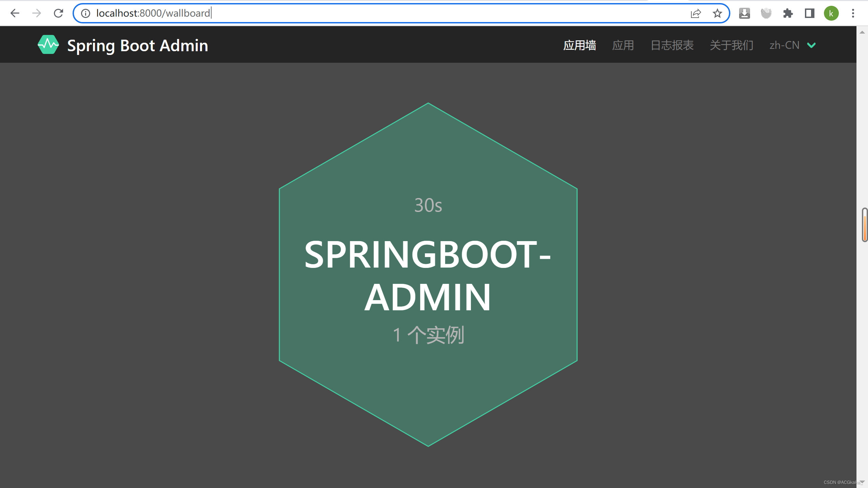This screenshot has height=488, width=868.
Task: Reload the wallboard page
Action: tap(58, 13)
